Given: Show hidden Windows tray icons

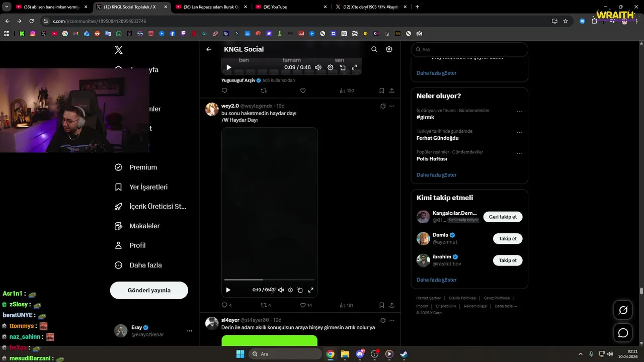Looking at the screenshot, I should 580,354.
